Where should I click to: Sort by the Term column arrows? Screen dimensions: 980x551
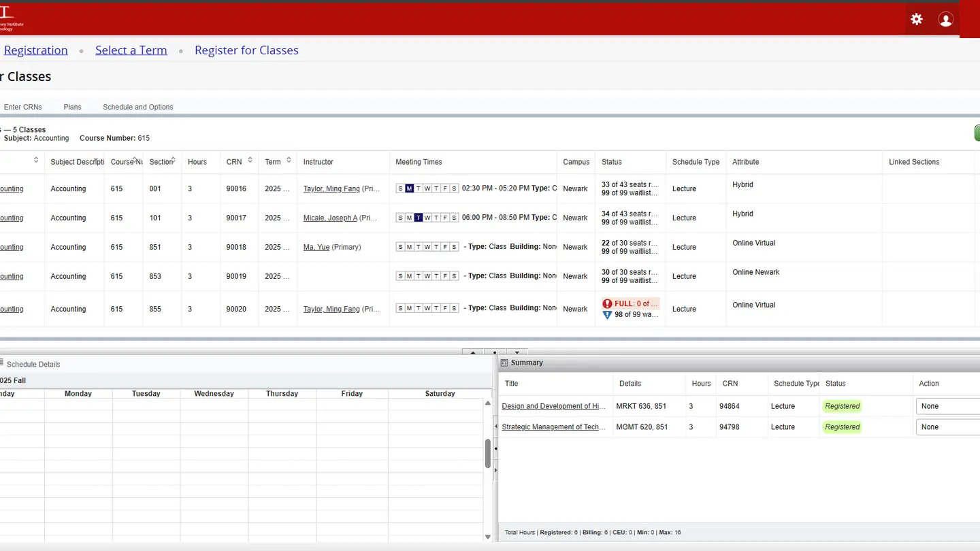[x=289, y=161]
